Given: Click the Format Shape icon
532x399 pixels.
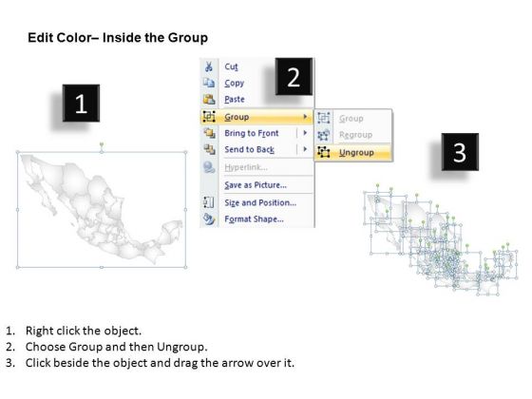Looking at the screenshot, I should pos(209,218).
